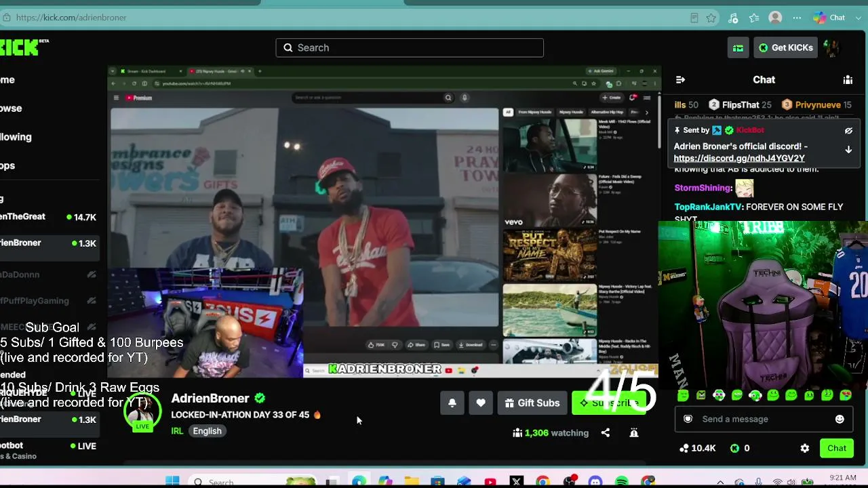
Task: Collapse the chat panel with the arrow icon
Action: pos(680,80)
